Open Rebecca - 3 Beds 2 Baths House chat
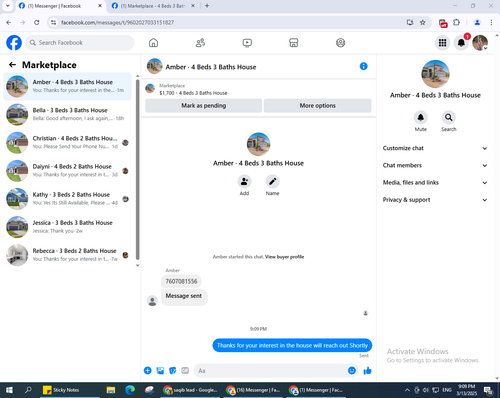 pos(67,255)
